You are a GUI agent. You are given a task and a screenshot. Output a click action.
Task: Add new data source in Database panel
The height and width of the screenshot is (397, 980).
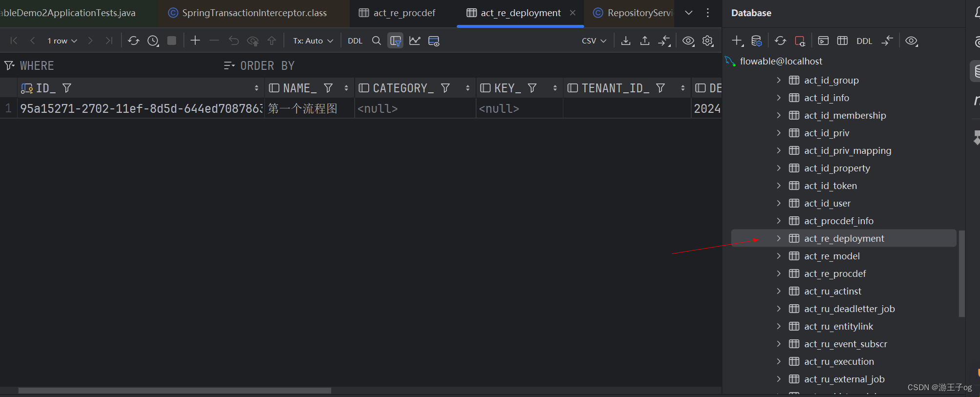click(x=738, y=41)
